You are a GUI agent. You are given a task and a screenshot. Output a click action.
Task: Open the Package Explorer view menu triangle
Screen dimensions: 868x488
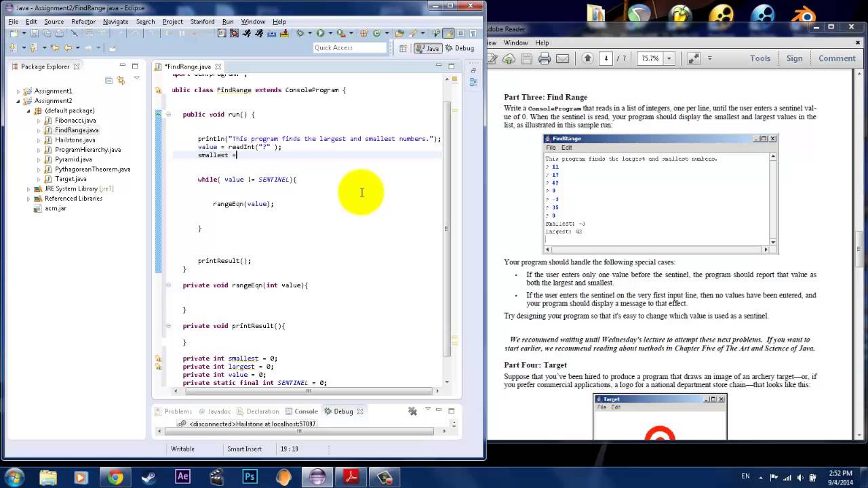click(136, 79)
